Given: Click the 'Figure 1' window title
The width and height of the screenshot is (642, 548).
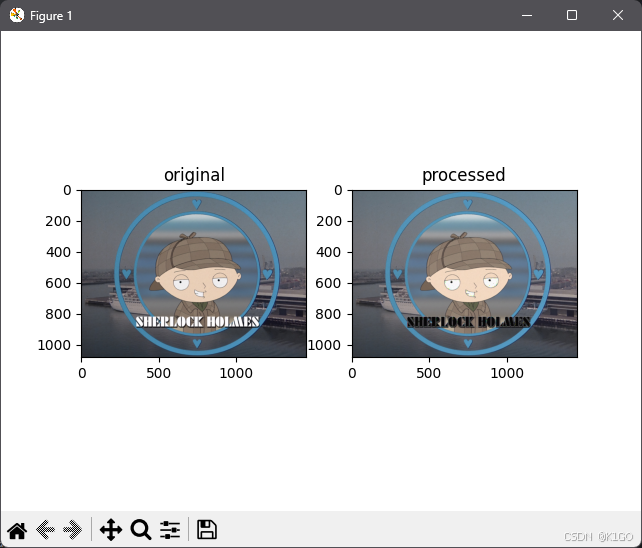Looking at the screenshot, I should click(x=51, y=16).
